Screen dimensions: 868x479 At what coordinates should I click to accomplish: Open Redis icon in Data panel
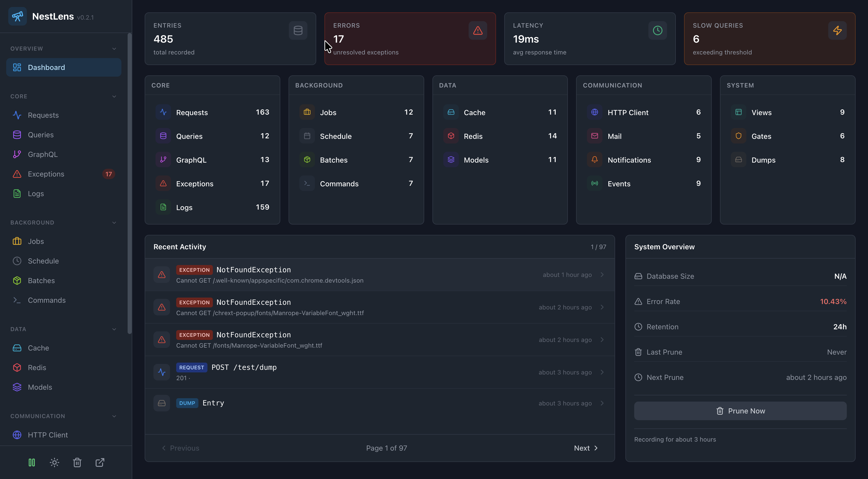pyautogui.click(x=451, y=136)
